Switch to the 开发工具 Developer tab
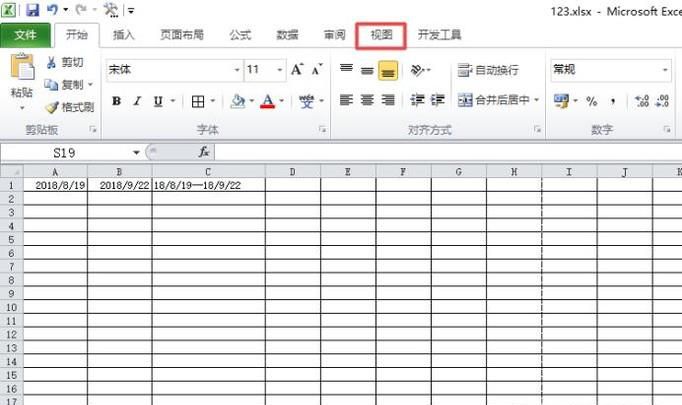Image resolution: width=682 pixels, height=405 pixels. [439, 35]
